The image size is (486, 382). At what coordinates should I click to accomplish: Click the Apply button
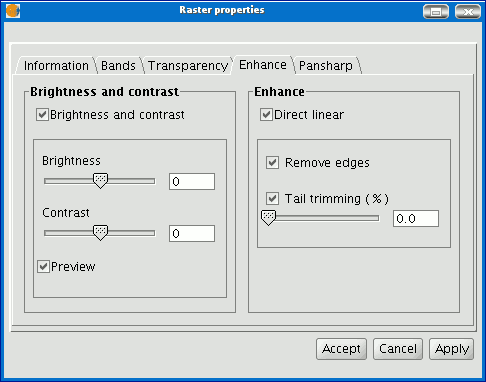tap(452, 349)
